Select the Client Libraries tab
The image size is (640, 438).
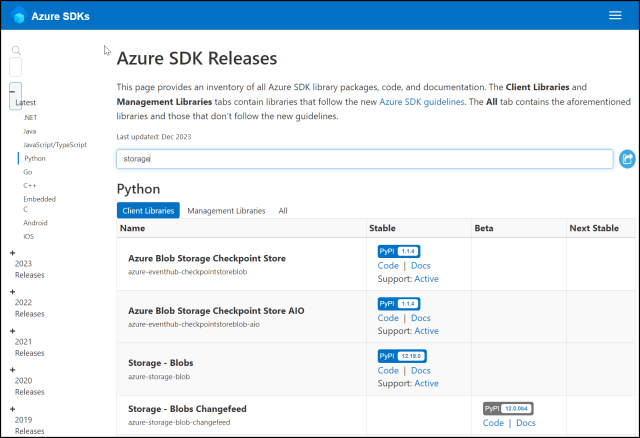148,211
